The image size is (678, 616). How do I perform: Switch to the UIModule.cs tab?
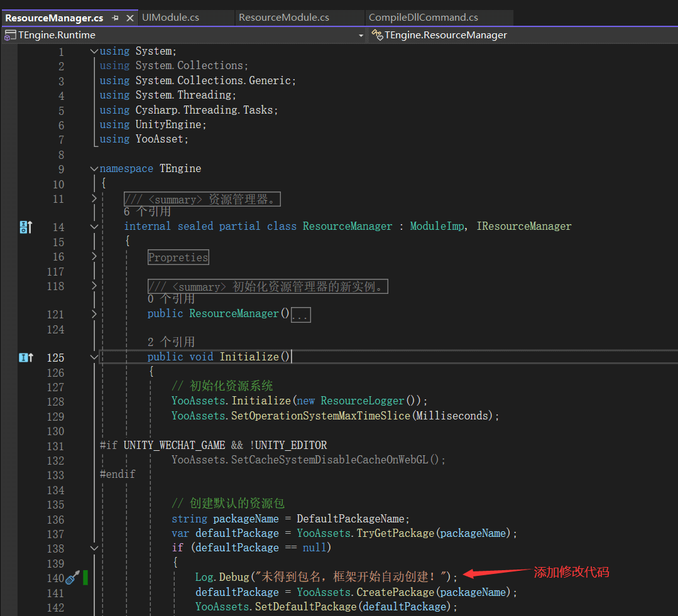pyautogui.click(x=171, y=18)
